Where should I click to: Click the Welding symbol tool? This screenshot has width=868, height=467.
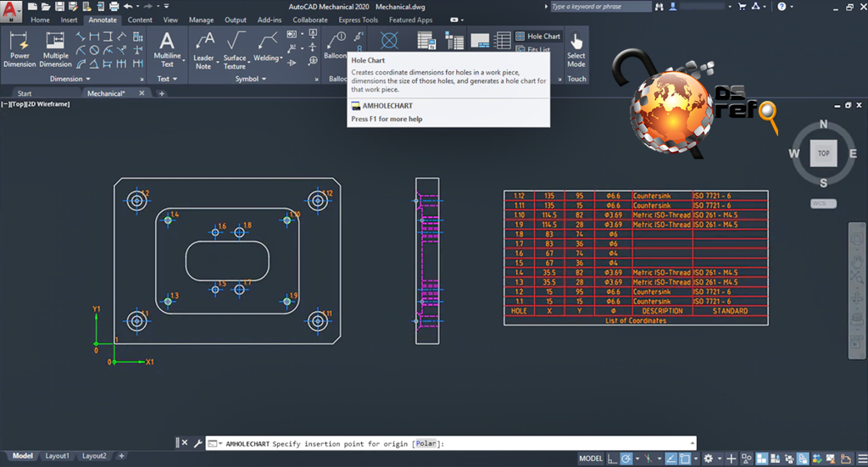[267, 47]
